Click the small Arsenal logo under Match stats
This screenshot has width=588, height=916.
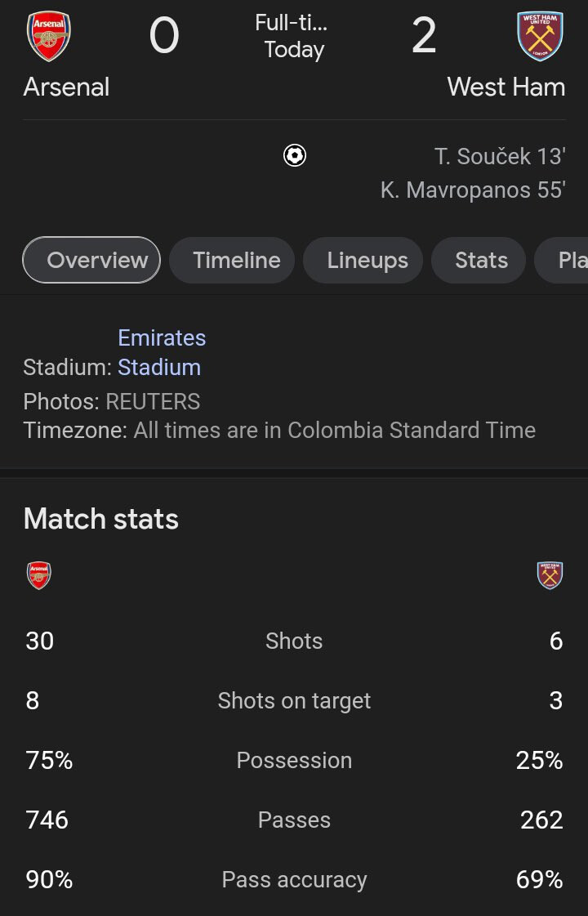click(x=38, y=575)
